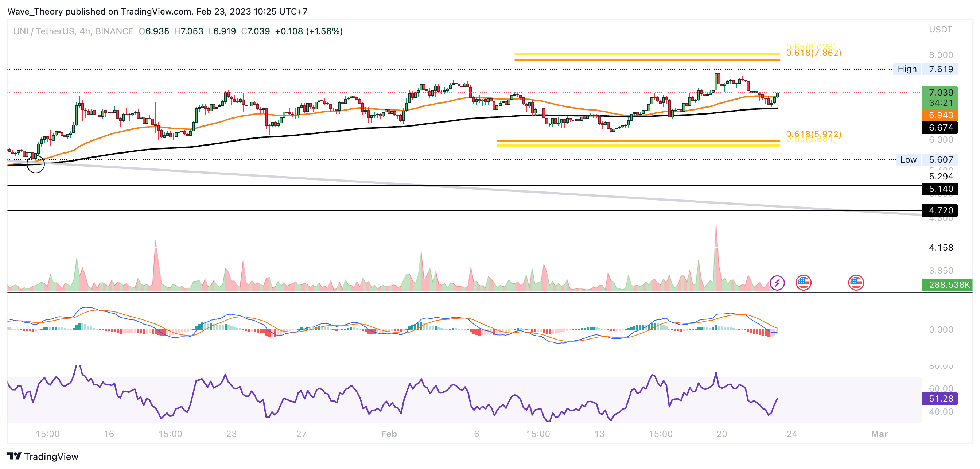Click the purple 51.28 RSI value label
This screenshot has height=469, width=980.
939,399
